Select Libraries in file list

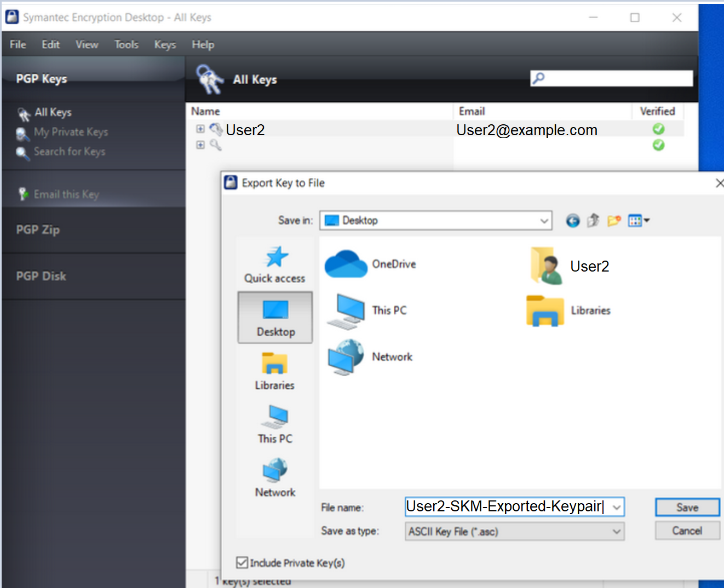[x=568, y=310]
